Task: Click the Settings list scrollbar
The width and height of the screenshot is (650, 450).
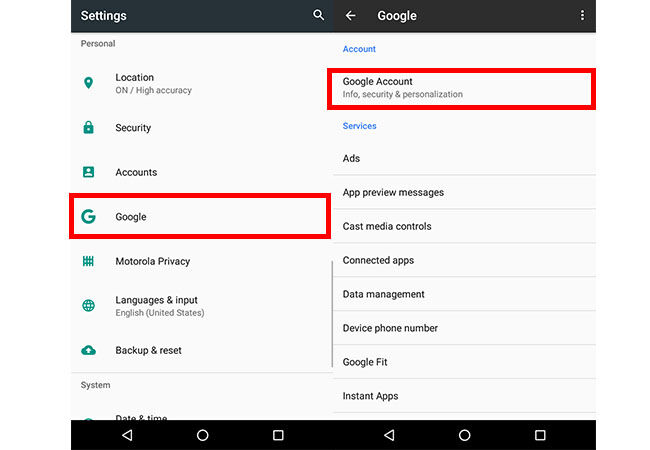Action: pyautogui.click(x=332, y=314)
